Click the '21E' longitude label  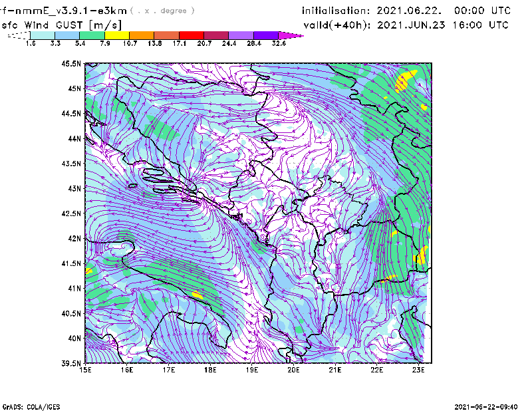pos(335,370)
